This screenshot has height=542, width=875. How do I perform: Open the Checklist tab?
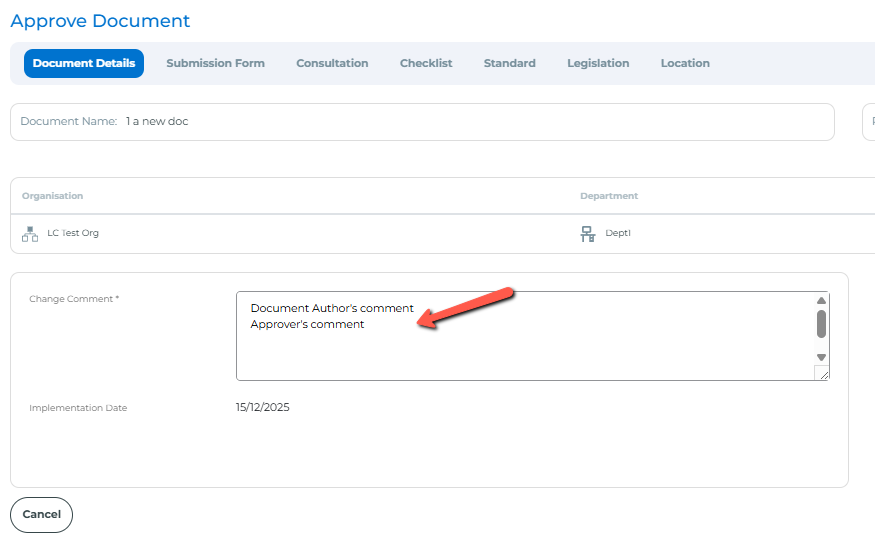[x=426, y=63]
